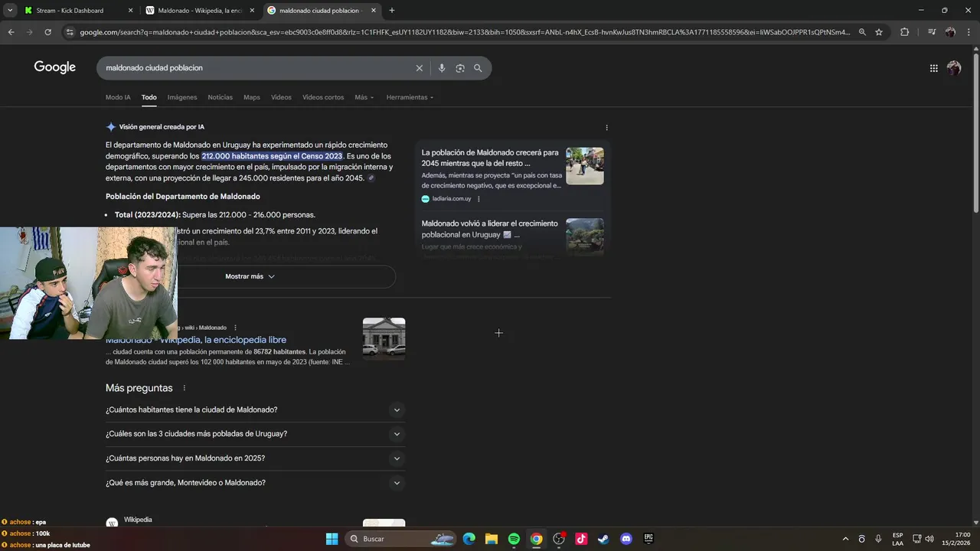This screenshot has height=551, width=980.
Task: Close the Maldonado Wikipedia tab
Action: coord(252,11)
